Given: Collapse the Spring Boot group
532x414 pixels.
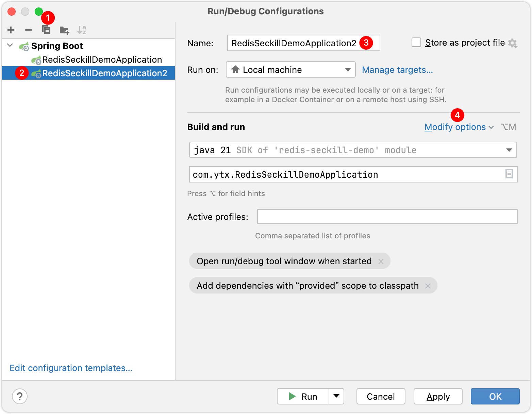Looking at the screenshot, I should click(10, 45).
